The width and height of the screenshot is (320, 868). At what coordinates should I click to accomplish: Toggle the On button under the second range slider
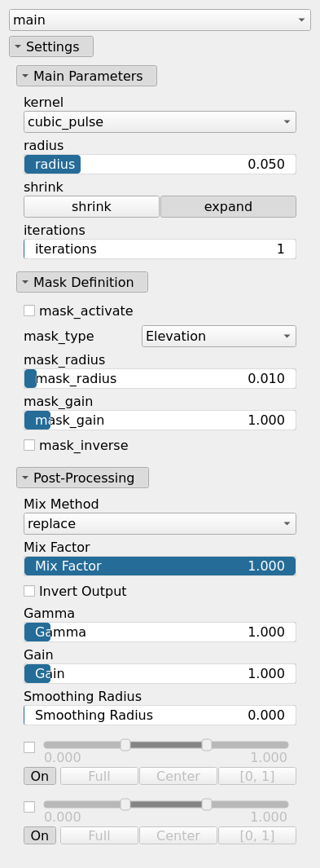pyautogui.click(x=40, y=835)
